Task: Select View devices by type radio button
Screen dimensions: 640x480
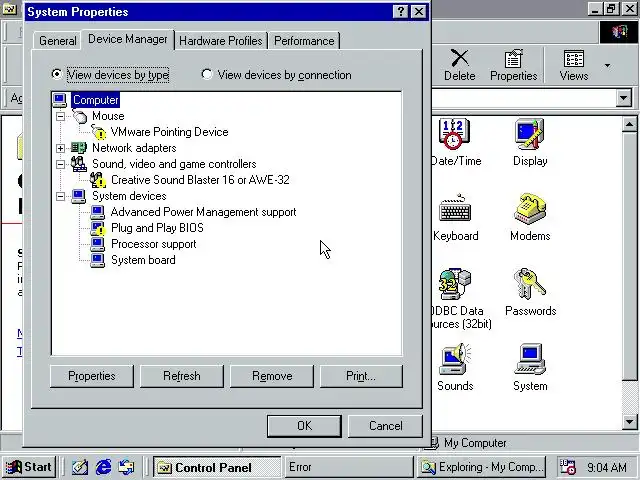Action: 57,74
